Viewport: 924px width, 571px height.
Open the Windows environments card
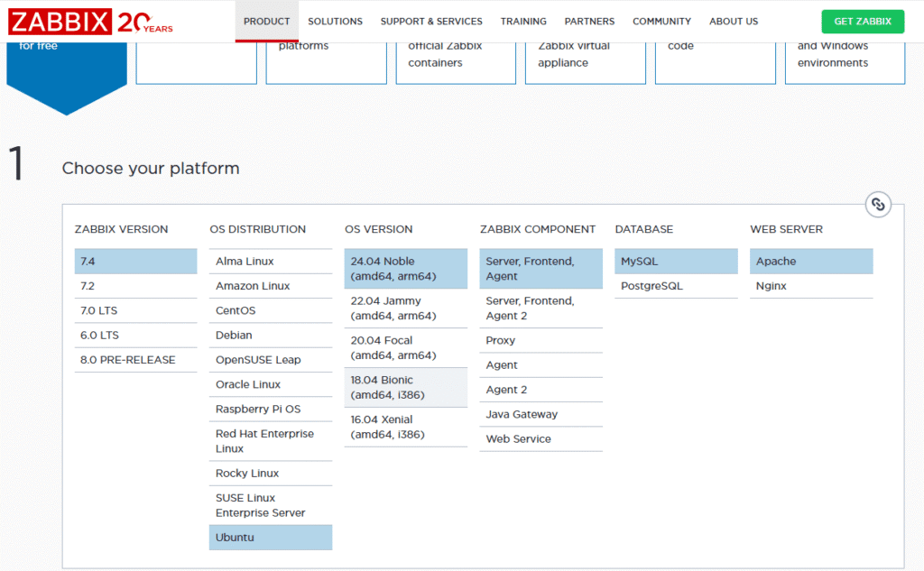point(845,63)
